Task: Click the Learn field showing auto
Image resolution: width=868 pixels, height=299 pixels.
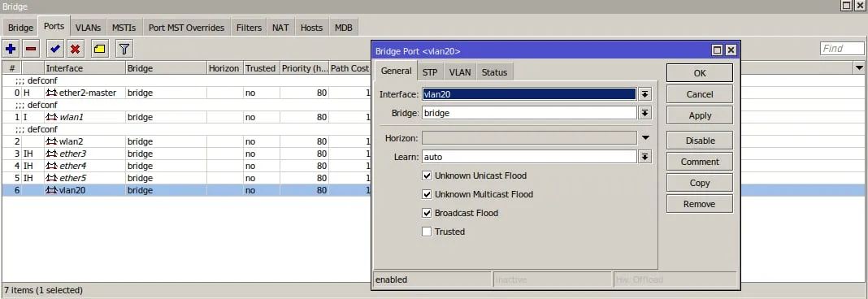Action: 529,158
